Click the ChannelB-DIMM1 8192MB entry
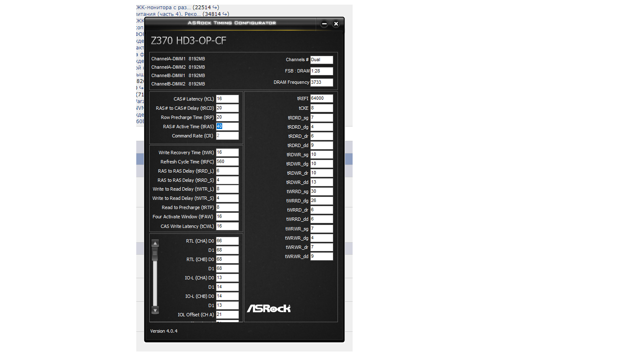Screen dimensions: 644x362 (178, 76)
